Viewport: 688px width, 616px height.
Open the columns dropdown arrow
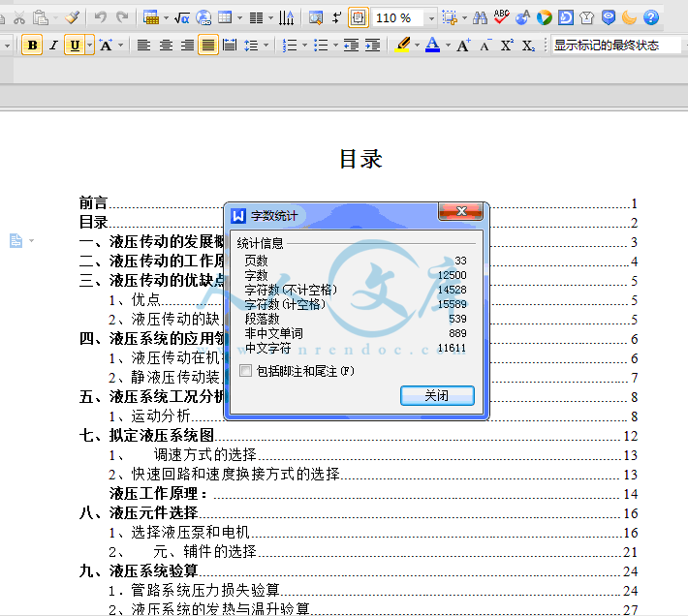click(x=270, y=18)
